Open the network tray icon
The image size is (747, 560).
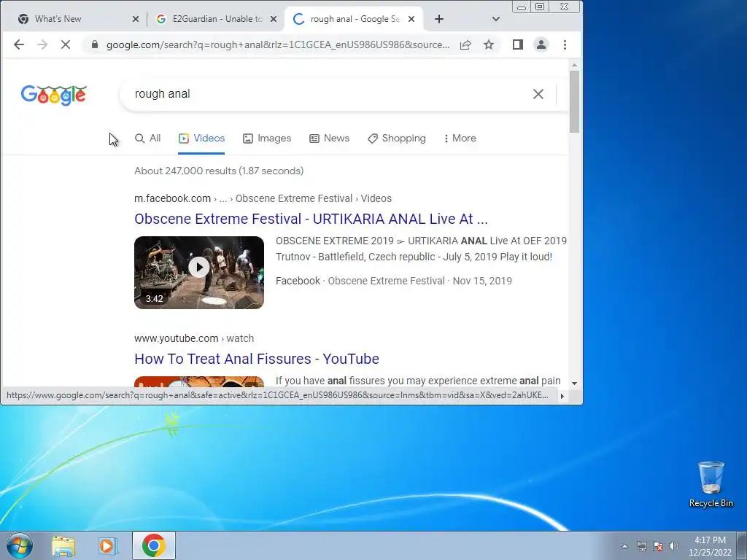(x=642, y=546)
